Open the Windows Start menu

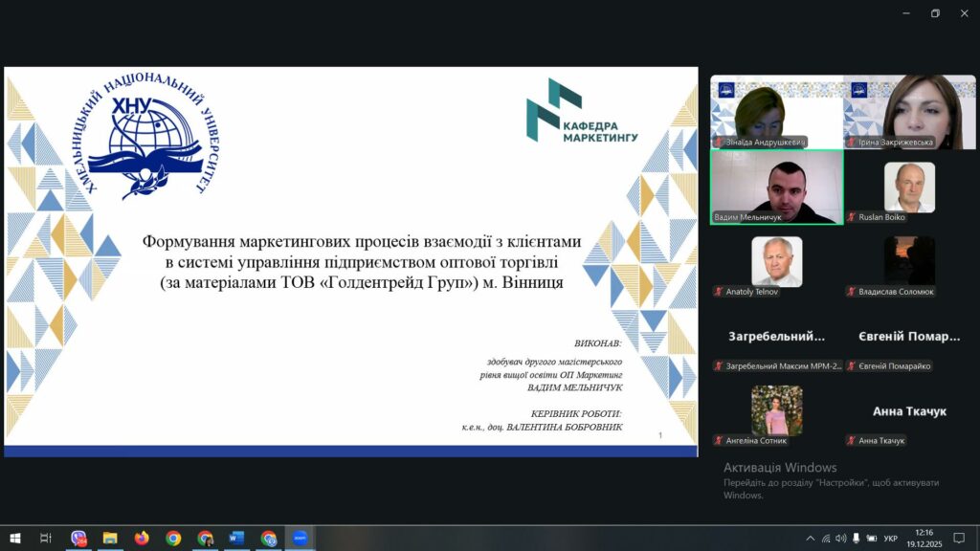pyautogui.click(x=14, y=539)
